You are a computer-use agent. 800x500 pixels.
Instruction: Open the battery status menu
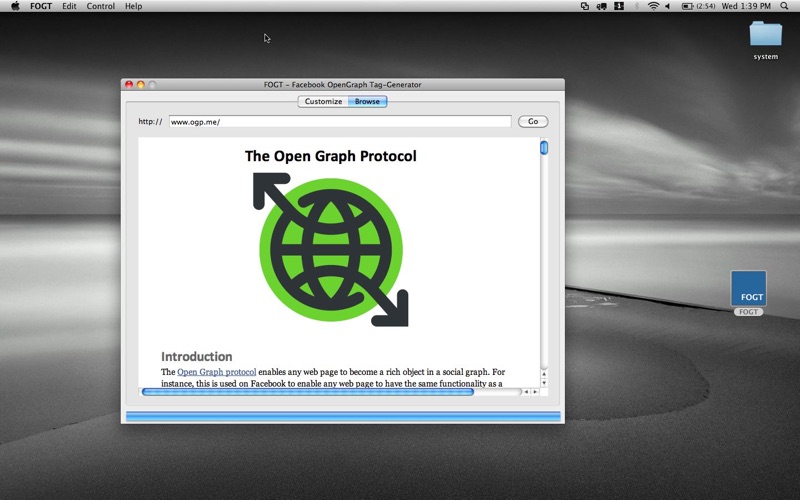[698, 6]
